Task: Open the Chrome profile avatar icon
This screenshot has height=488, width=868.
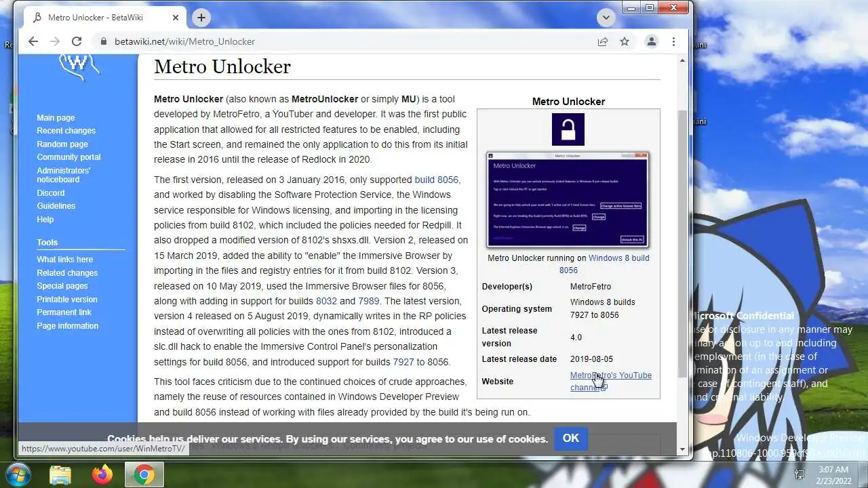Action: (x=651, y=41)
